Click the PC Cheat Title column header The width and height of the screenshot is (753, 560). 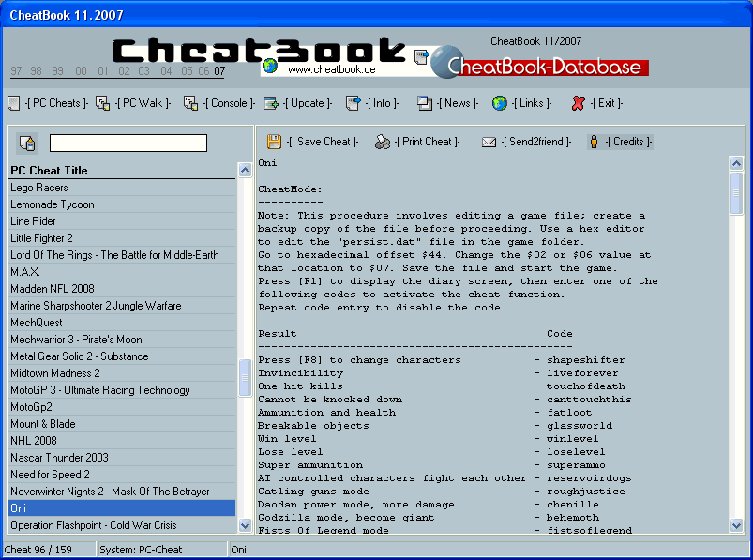(x=123, y=171)
